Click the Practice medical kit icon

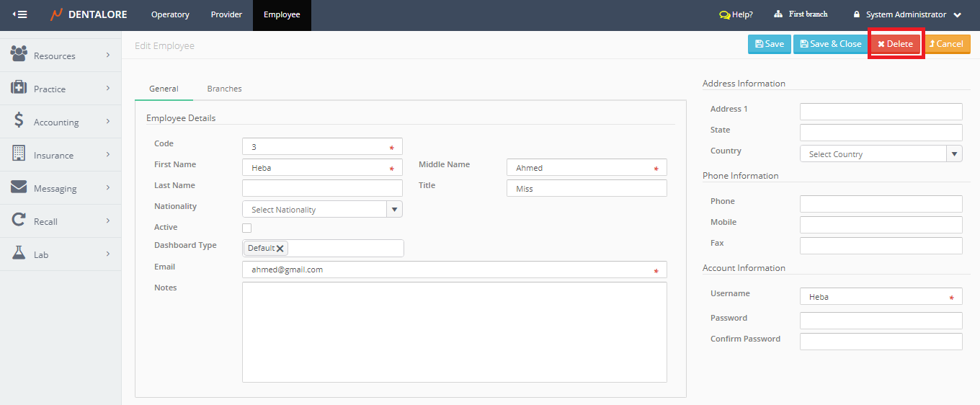19,88
